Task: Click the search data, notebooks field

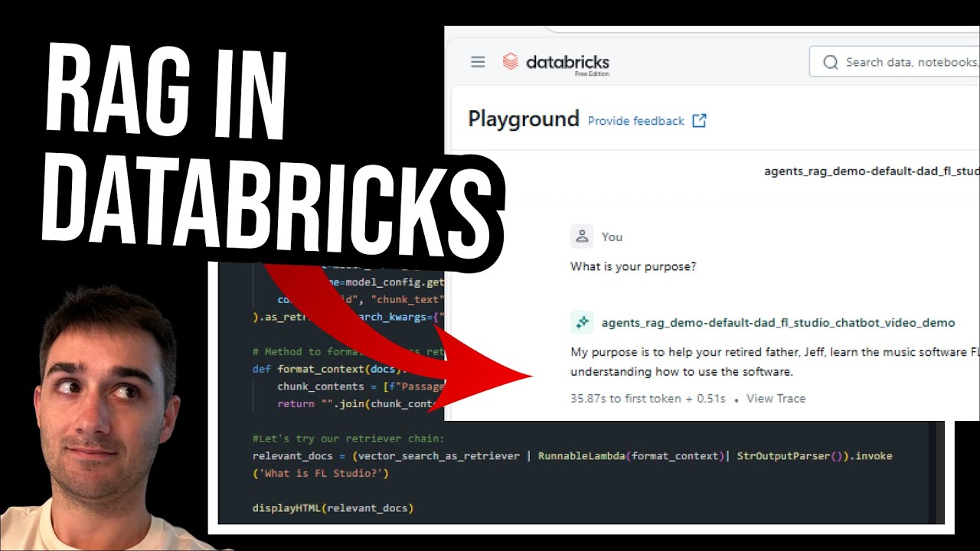Action: 894,62
